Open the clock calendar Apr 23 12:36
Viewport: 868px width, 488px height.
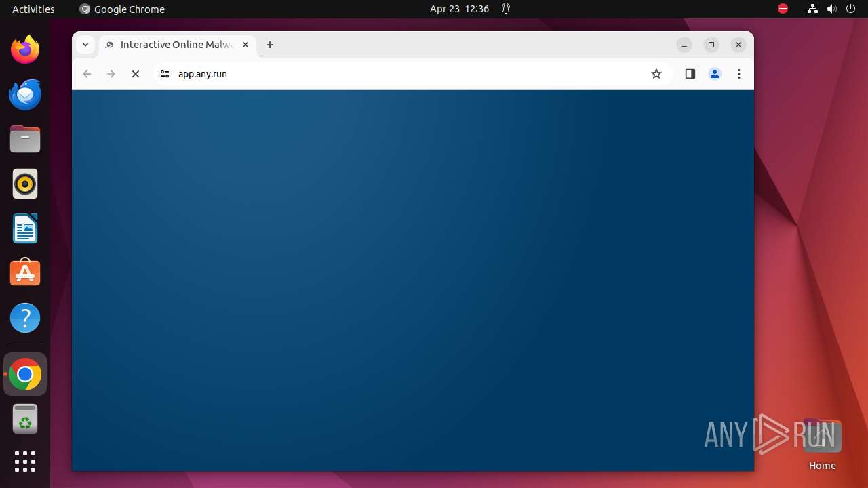459,9
